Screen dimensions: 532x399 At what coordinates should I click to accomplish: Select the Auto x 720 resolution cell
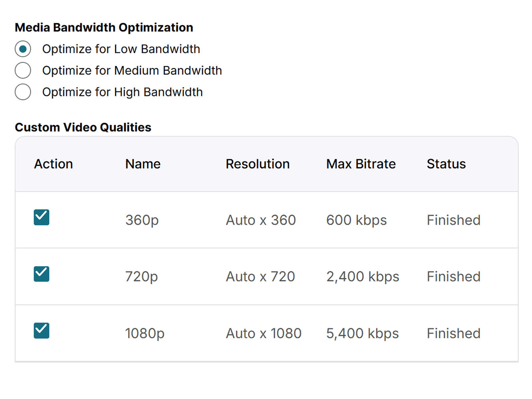click(261, 277)
